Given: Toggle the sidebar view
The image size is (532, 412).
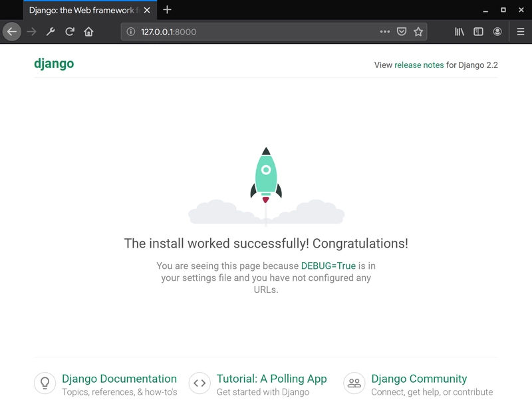Looking at the screenshot, I should click(478, 31).
